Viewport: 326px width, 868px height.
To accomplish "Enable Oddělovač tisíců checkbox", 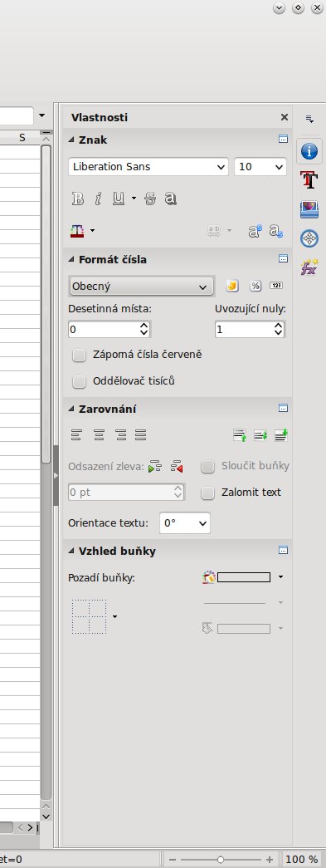I will point(80,381).
